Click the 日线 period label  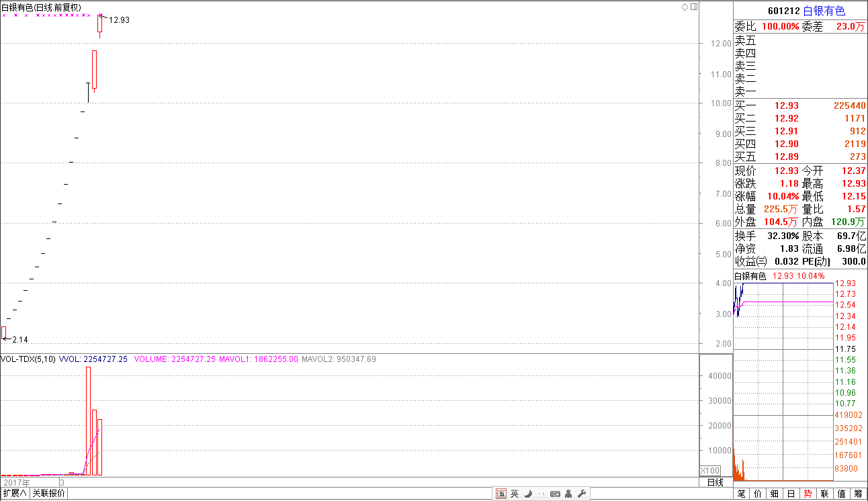pyautogui.click(x=716, y=482)
